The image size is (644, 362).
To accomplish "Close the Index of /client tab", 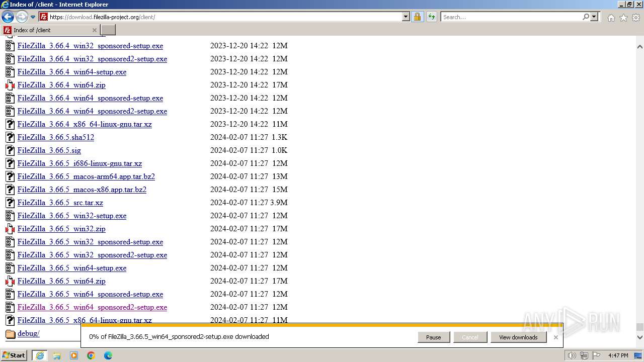I will pyautogui.click(x=95, y=30).
